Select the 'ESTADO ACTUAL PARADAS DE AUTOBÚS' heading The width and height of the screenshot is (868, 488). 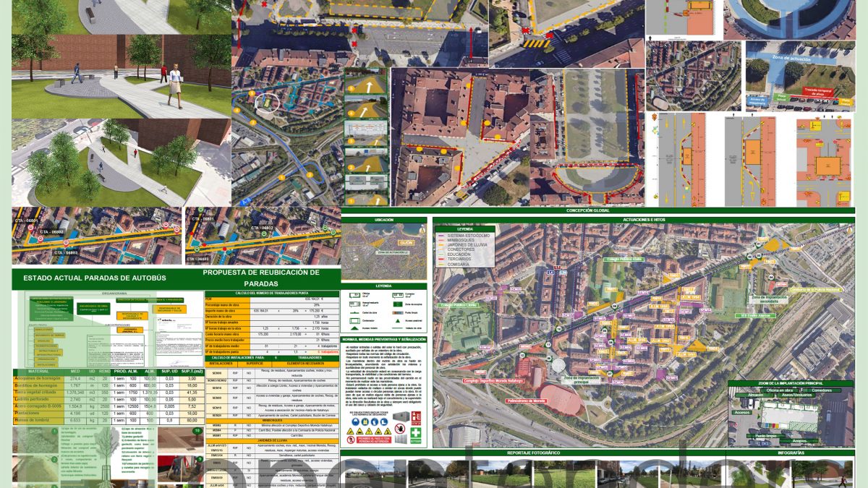pyautogui.click(x=95, y=278)
